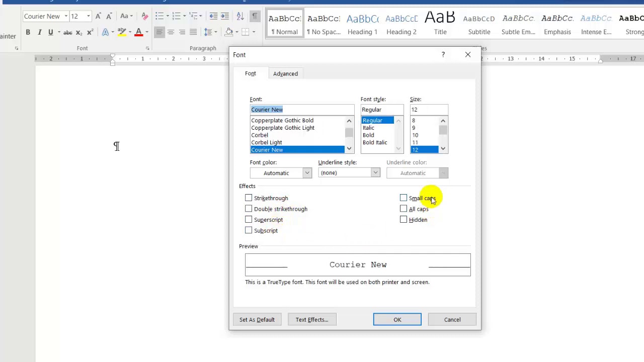Toggle Bold in the ribbon
Viewport: 644px width, 362px height.
28,32
